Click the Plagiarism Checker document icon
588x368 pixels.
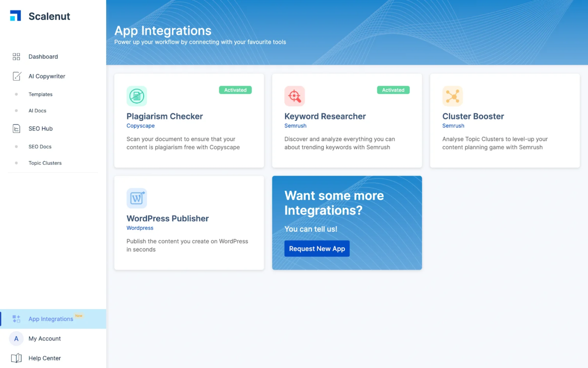(x=137, y=96)
